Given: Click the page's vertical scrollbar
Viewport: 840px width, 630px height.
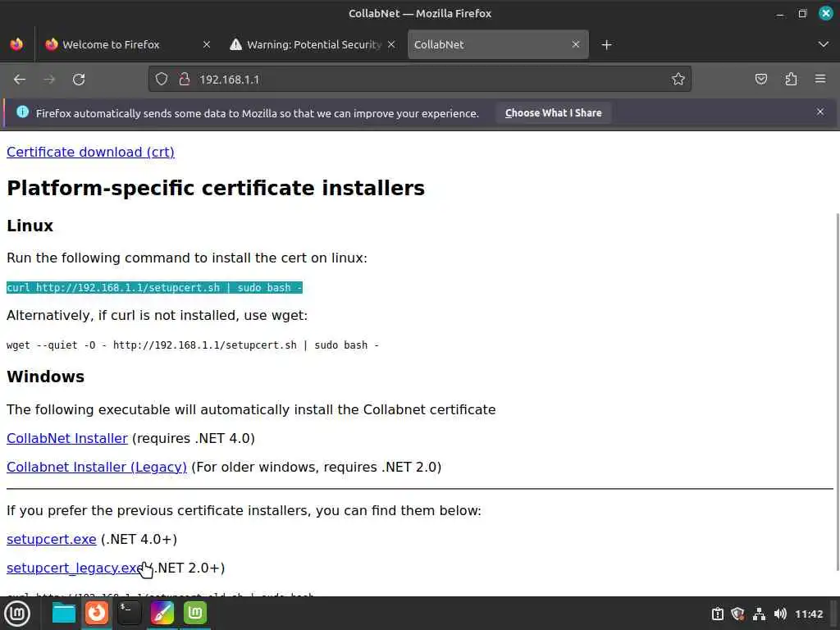Looking at the screenshot, I should coord(837,391).
